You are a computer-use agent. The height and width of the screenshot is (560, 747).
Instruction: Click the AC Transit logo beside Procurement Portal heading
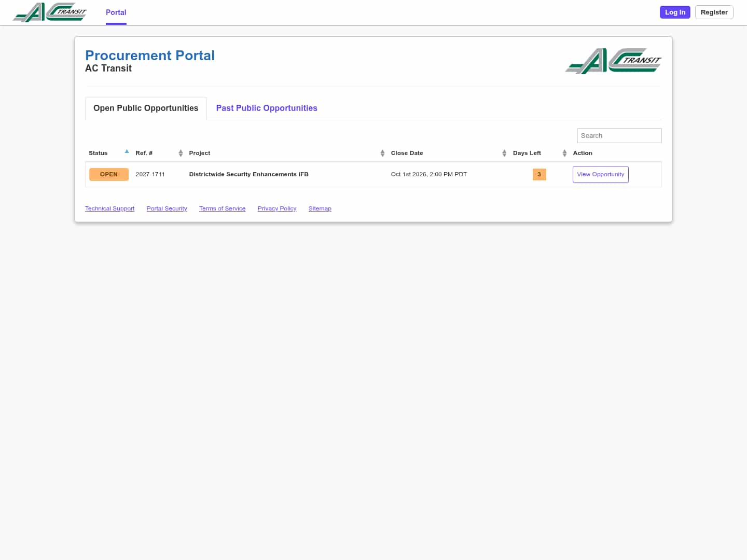[x=613, y=61]
